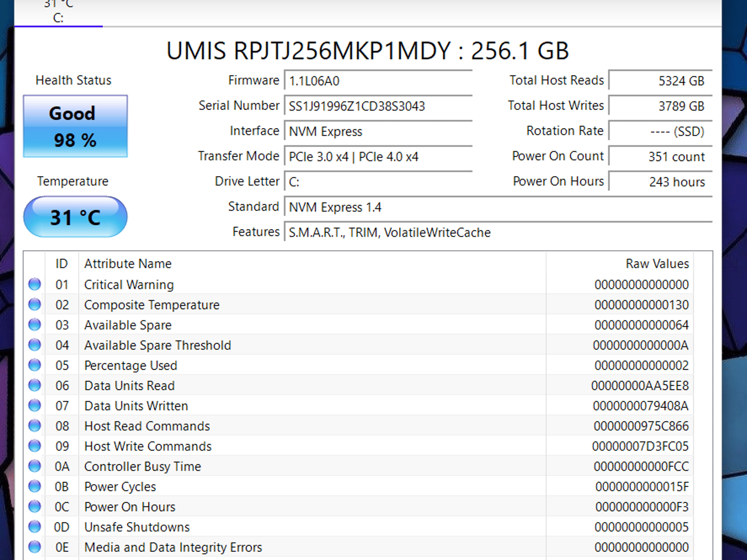
Task: Select the Composite Temperature attribute name
Action: point(152,305)
